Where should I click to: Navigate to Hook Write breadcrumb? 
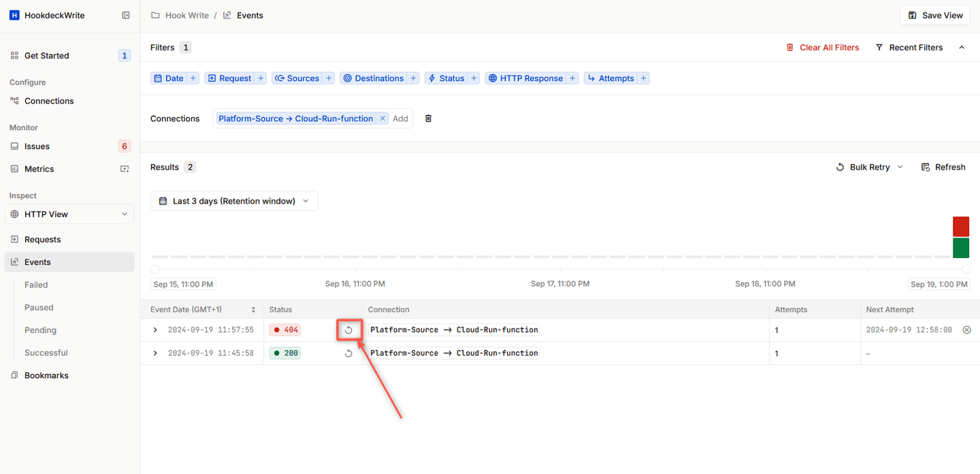(x=187, y=14)
